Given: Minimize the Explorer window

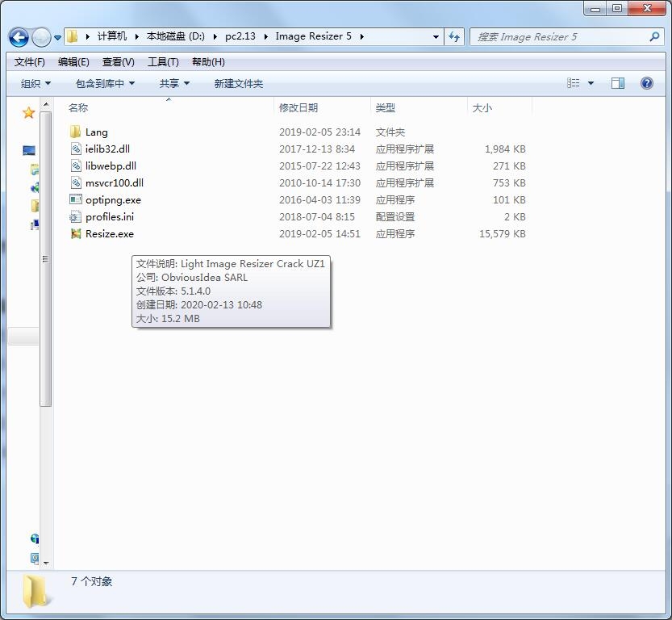Looking at the screenshot, I should pyautogui.click(x=595, y=9).
